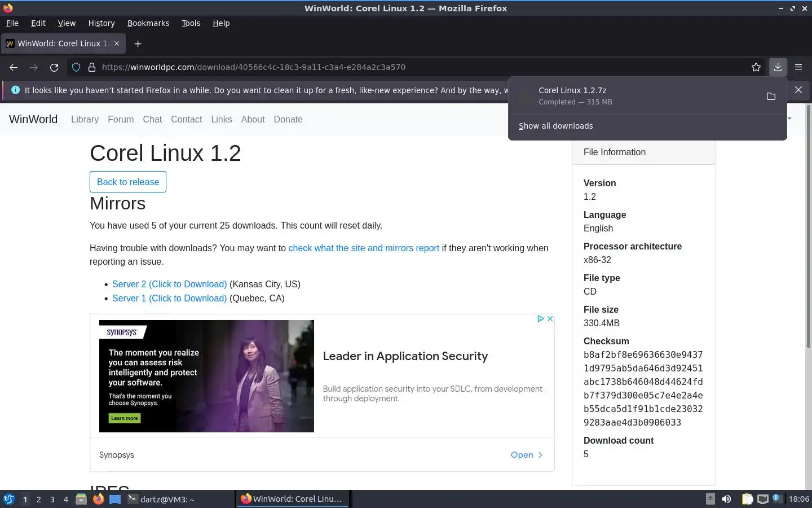Select the WinWorld: Corel Linux tab
This screenshot has height=508, width=812.
(63, 43)
